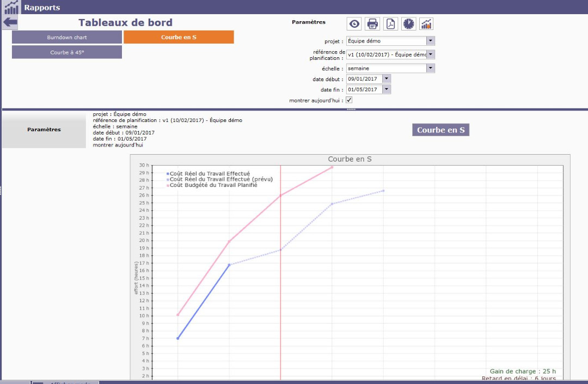This screenshot has width=588, height=384.
Task: Open the date début calendar dropdown
Action: [387, 79]
